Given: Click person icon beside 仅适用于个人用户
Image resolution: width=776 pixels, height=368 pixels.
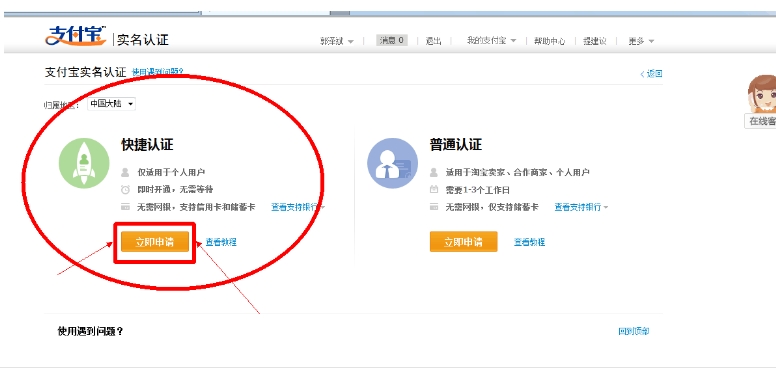Looking at the screenshot, I should pyautogui.click(x=125, y=173).
